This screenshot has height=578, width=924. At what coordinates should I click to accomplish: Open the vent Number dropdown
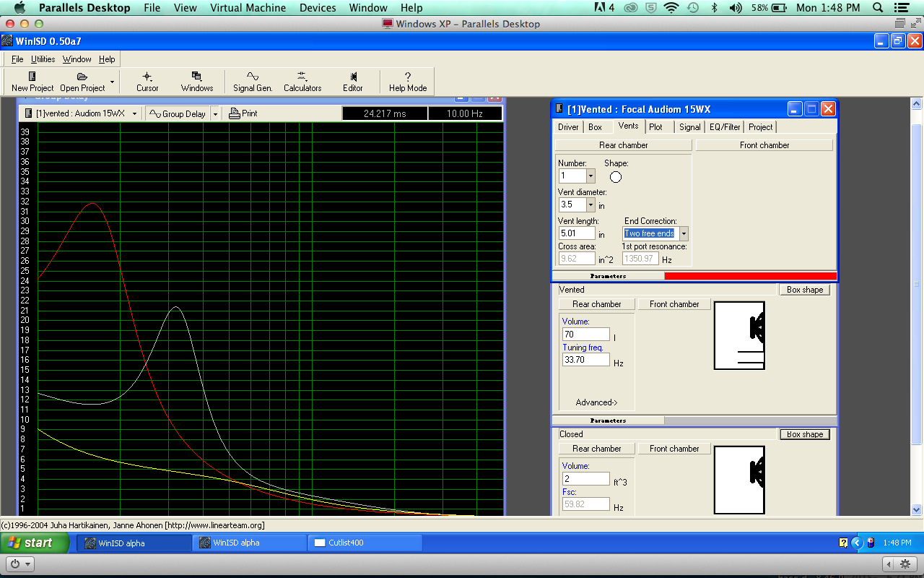point(590,176)
